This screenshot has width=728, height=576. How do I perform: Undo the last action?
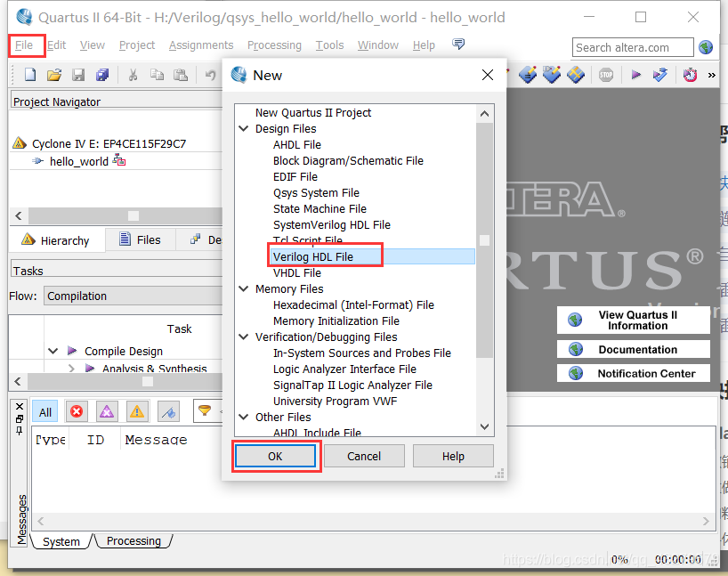[210, 74]
